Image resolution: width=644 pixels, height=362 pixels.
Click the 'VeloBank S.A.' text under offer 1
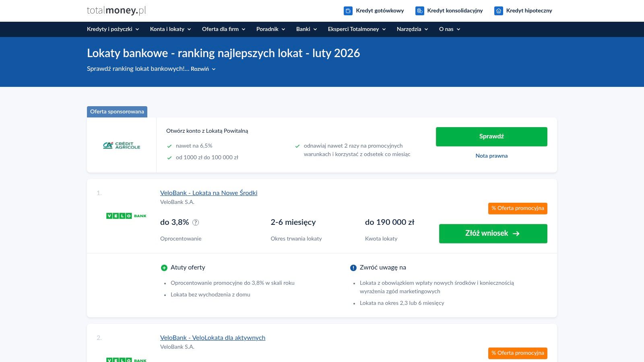tap(177, 202)
